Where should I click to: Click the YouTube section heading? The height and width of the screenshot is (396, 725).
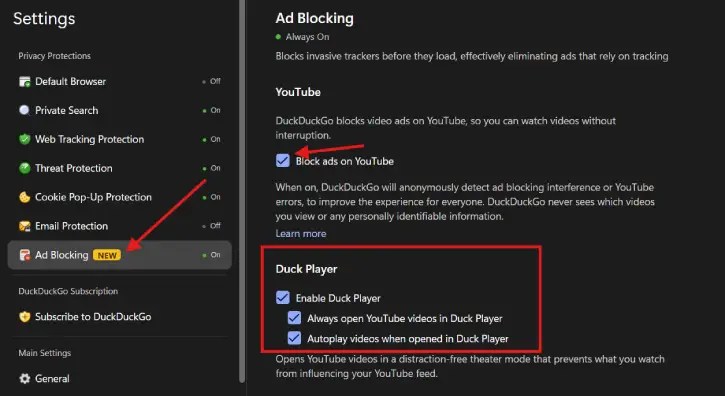[x=298, y=92]
